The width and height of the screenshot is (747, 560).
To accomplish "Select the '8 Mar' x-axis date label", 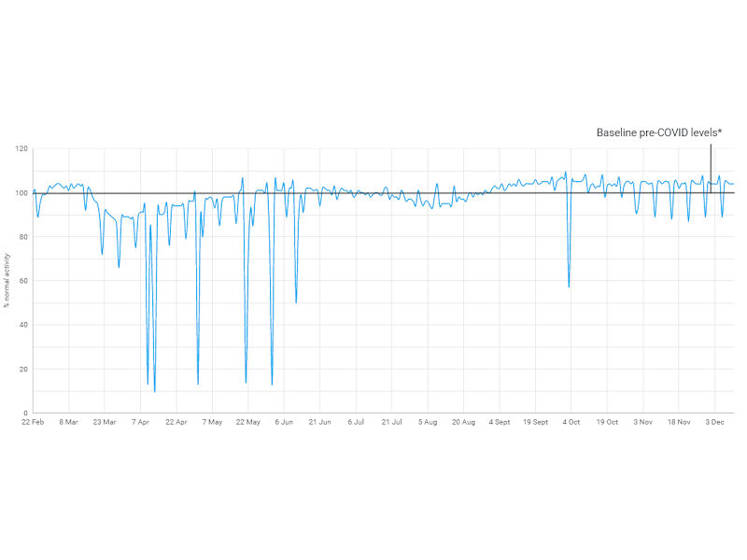I will (x=68, y=422).
